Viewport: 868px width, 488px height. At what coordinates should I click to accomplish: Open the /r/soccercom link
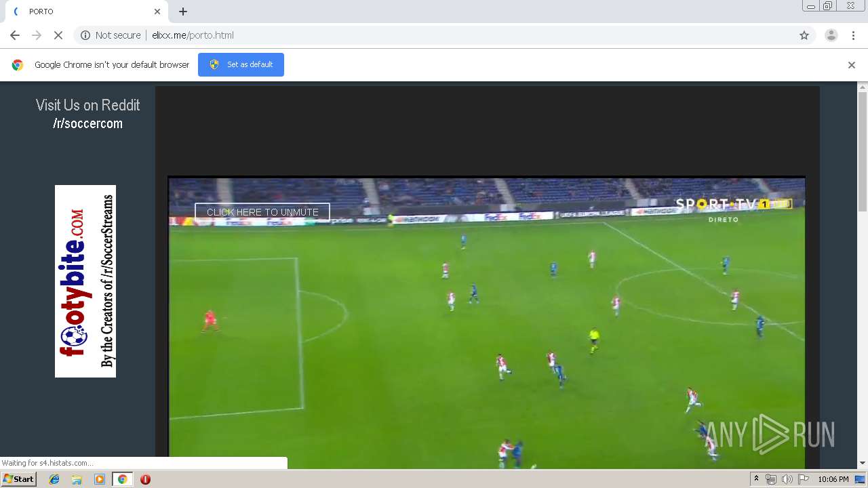[x=87, y=123]
